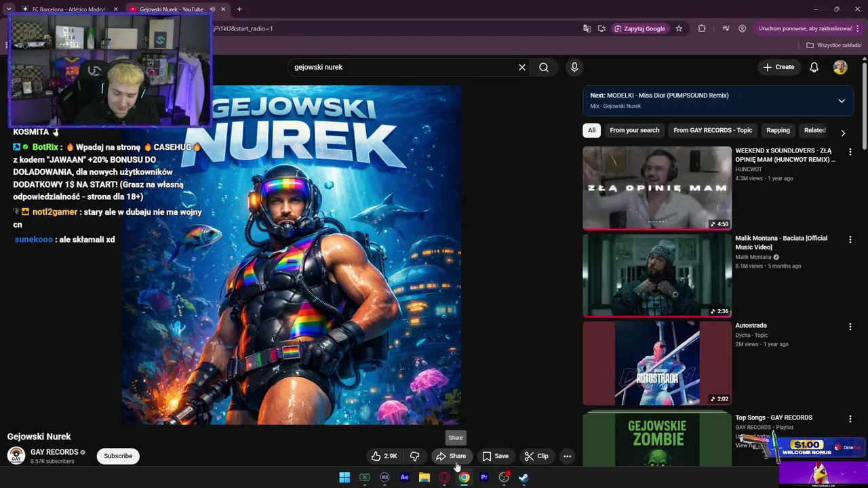The height and width of the screenshot is (488, 868).
Task: Open options for Malik Montana Baciata video
Action: pyautogui.click(x=850, y=239)
